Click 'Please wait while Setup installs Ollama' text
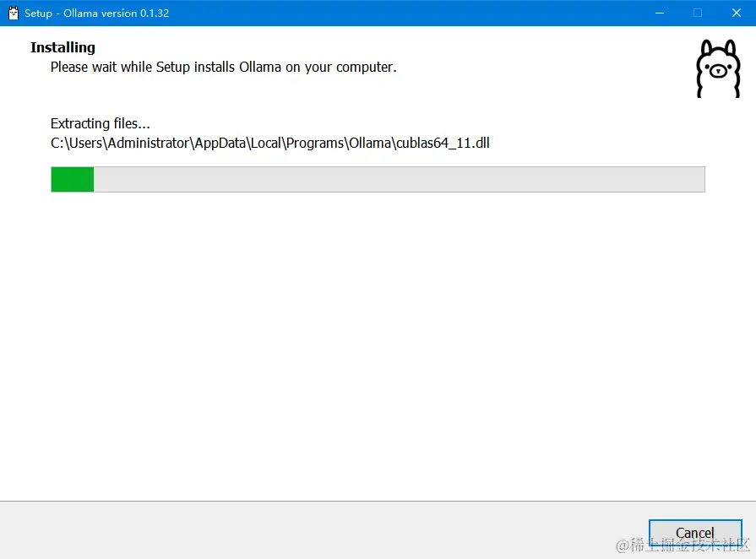The height and width of the screenshot is (559, 756). click(x=223, y=67)
